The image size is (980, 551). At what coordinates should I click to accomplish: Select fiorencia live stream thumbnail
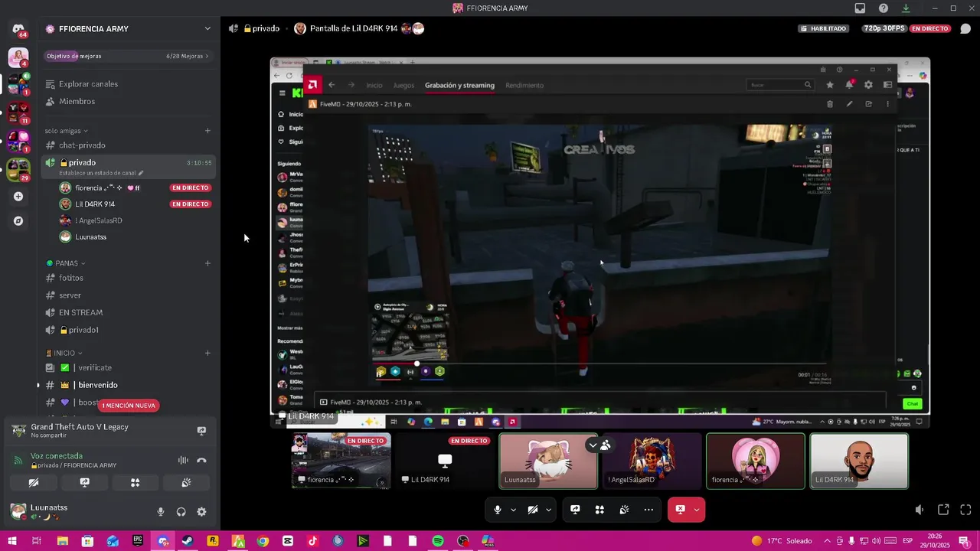pos(341,461)
